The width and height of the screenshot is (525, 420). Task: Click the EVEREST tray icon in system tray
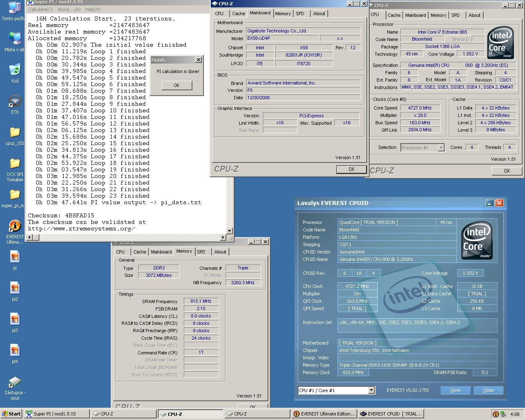(x=495, y=414)
